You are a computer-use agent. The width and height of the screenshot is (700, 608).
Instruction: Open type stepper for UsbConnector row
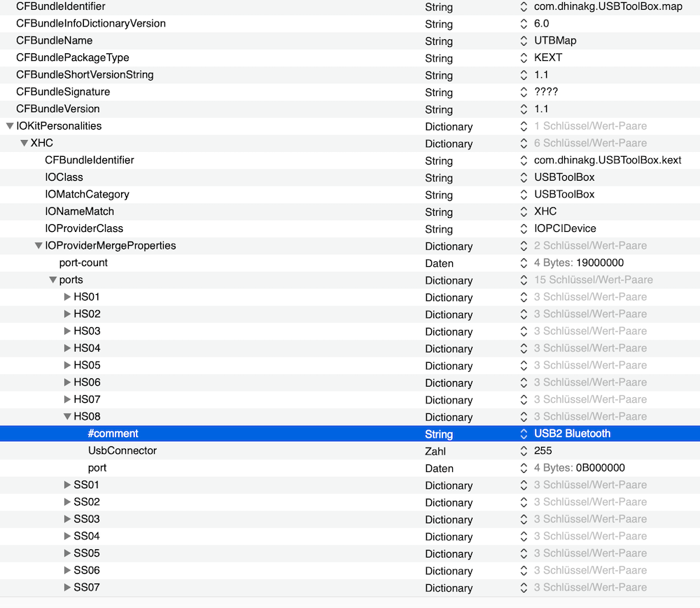[x=524, y=451]
